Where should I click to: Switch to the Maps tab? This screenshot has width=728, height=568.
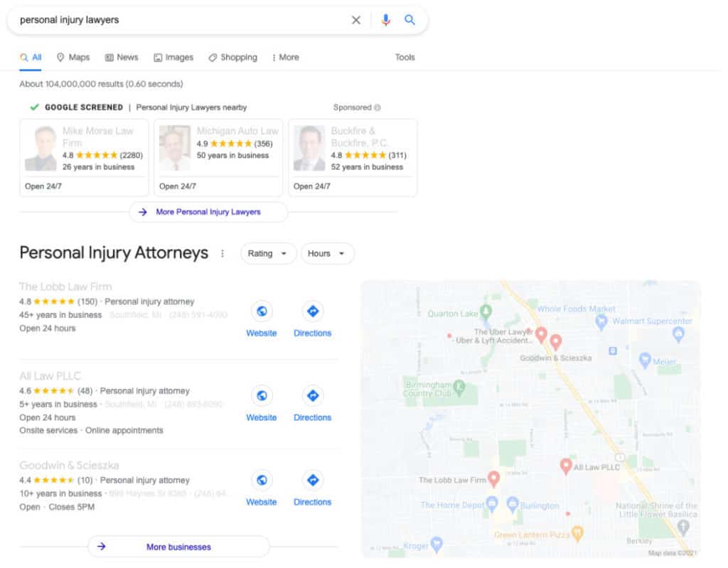click(73, 58)
